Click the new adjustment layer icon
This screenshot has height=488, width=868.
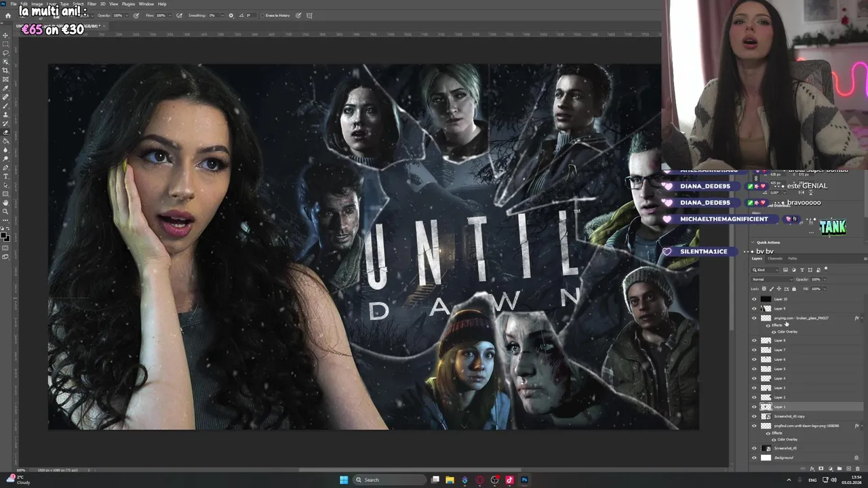click(831, 468)
